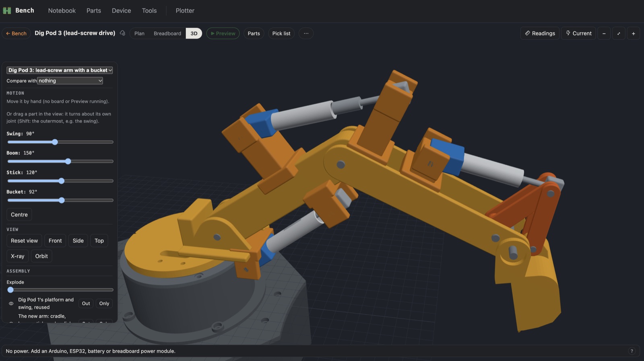
Task: Switch to the Plan tab
Action: [x=139, y=33]
